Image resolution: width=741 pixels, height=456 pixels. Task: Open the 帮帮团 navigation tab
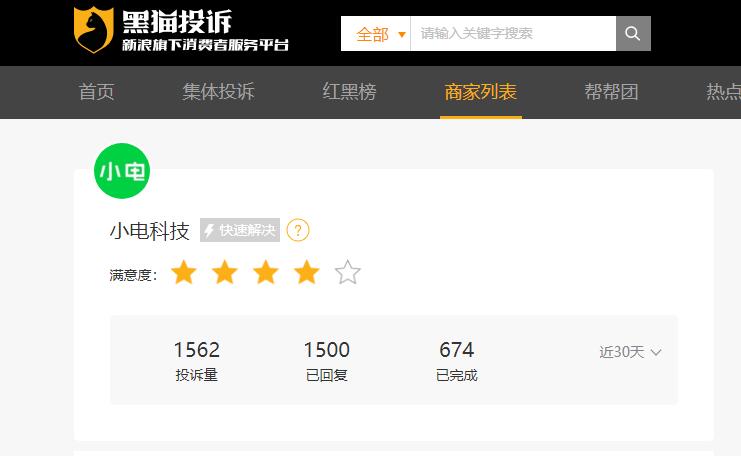click(x=611, y=92)
